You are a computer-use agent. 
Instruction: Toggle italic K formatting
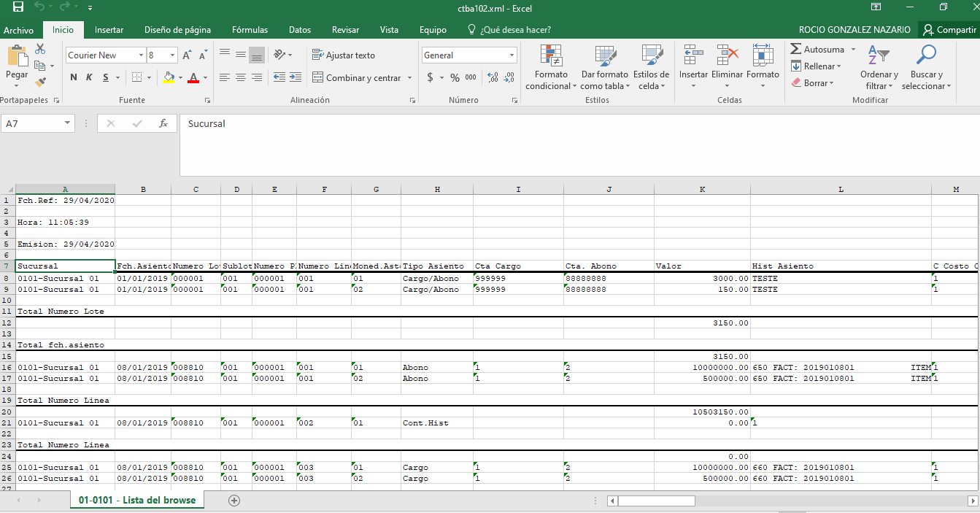pos(90,77)
